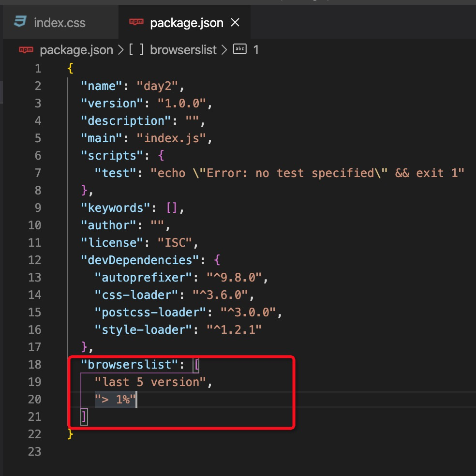Select the package.json tab
This screenshot has height=476, width=476.
(x=185, y=23)
